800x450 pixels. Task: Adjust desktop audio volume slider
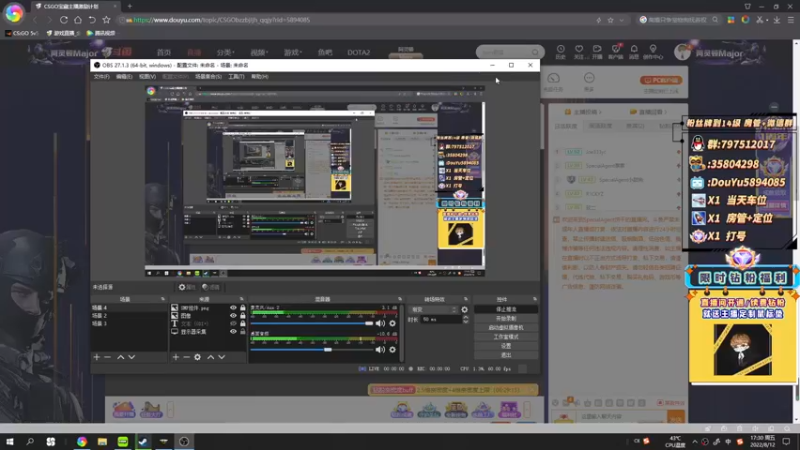click(x=312, y=349)
